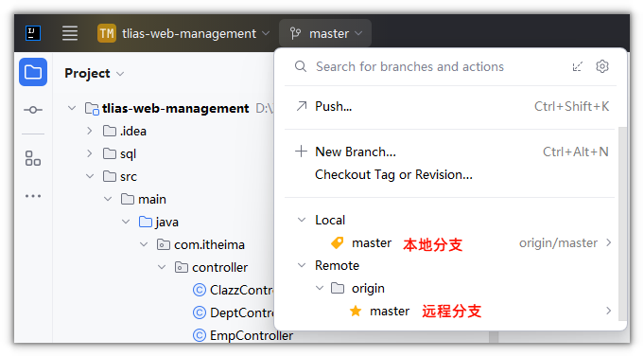Collapse the Remote branches group

[x=302, y=266]
